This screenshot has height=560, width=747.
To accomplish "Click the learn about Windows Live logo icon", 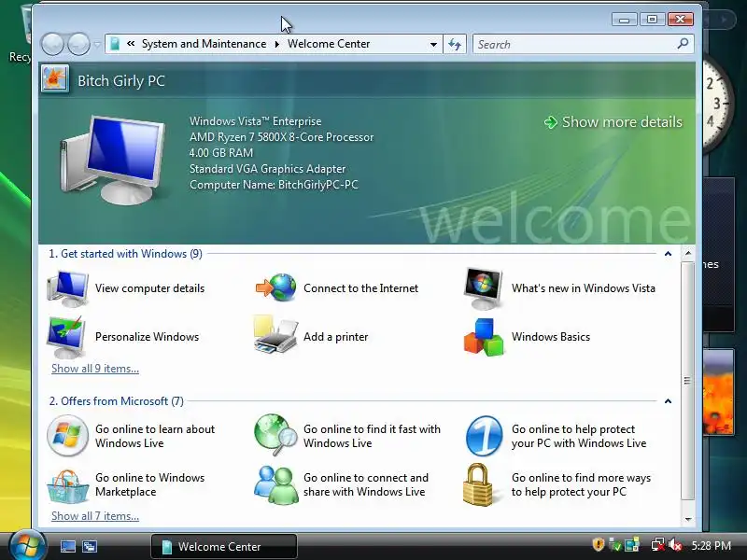I will 67,436.
